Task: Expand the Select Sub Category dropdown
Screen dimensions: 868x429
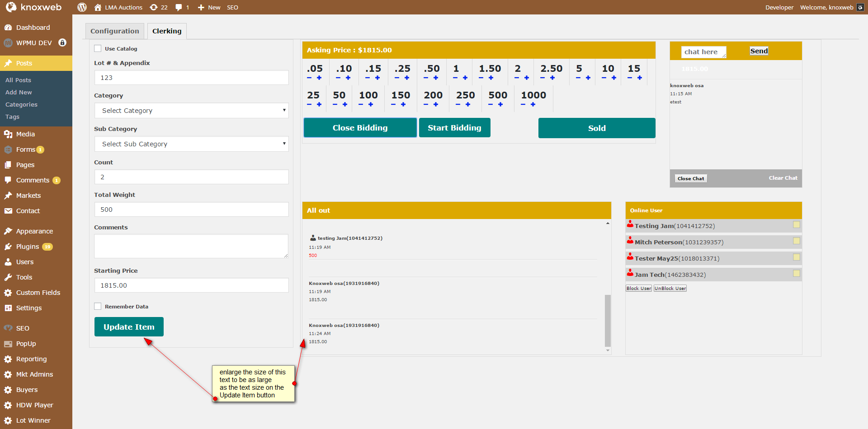Action: (x=191, y=144)
